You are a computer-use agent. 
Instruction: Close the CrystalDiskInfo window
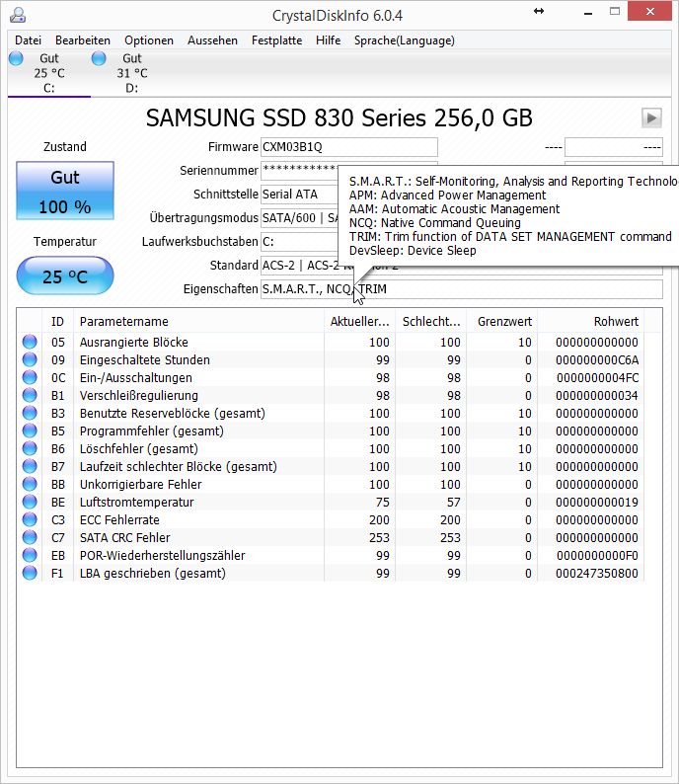pos(649,12)
